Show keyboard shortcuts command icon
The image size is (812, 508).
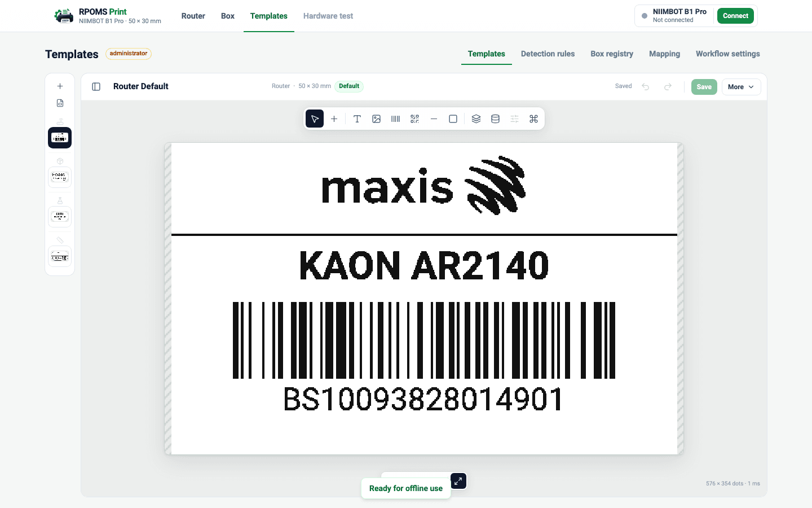[533, 119]
